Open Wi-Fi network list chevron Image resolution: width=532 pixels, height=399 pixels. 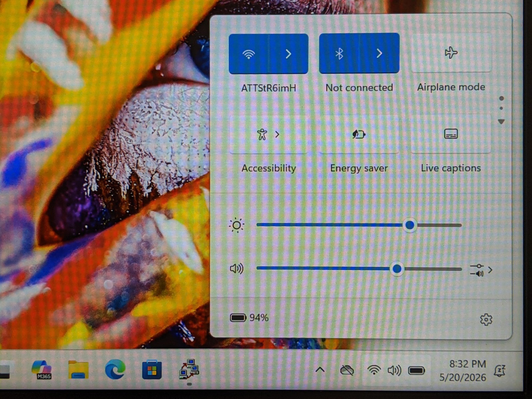click(288, 54)
